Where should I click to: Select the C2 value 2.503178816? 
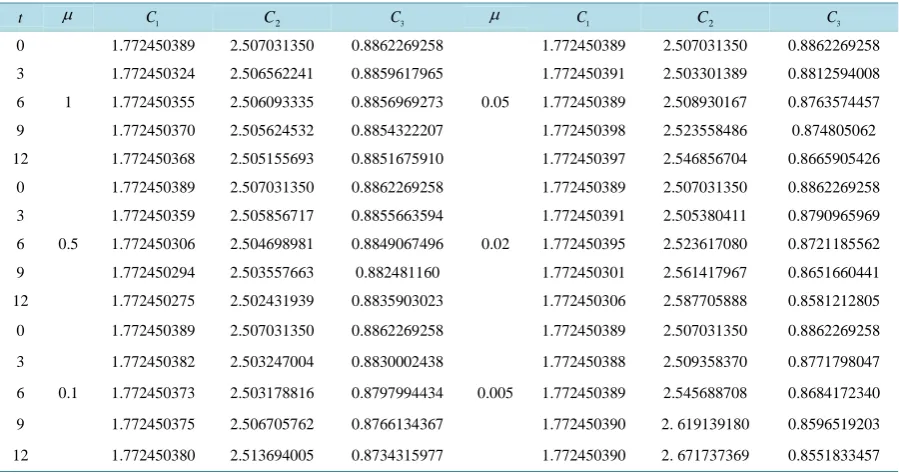pos(272,393)
